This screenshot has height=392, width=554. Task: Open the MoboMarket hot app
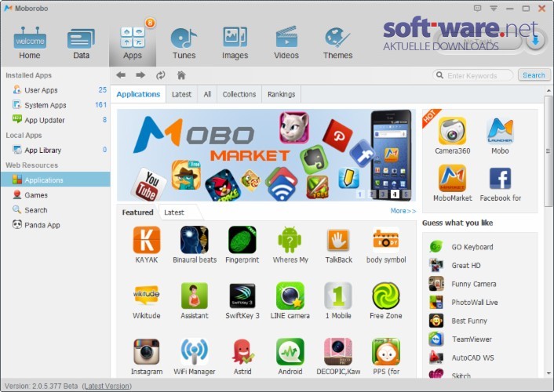click(452, 178)
